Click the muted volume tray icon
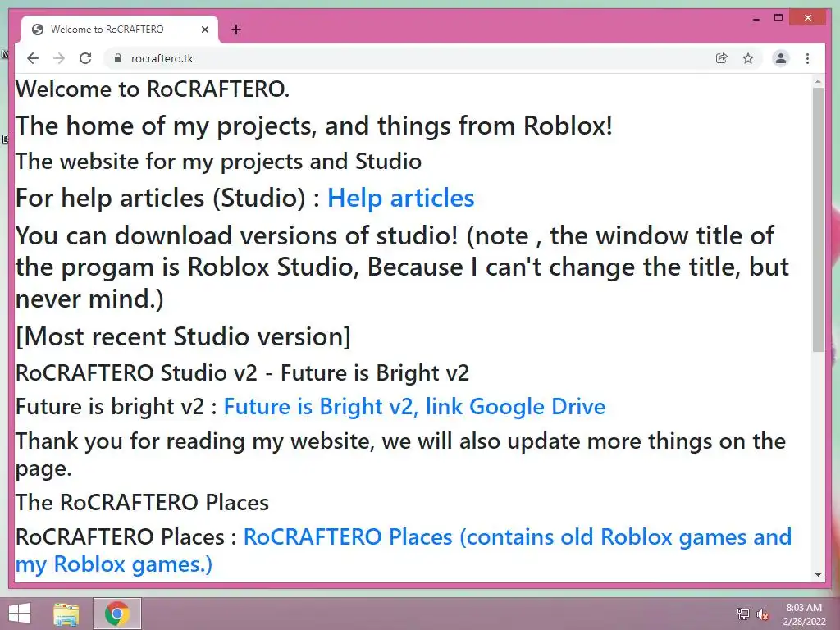Screen dimensions: 840x630 click(762, 614)
